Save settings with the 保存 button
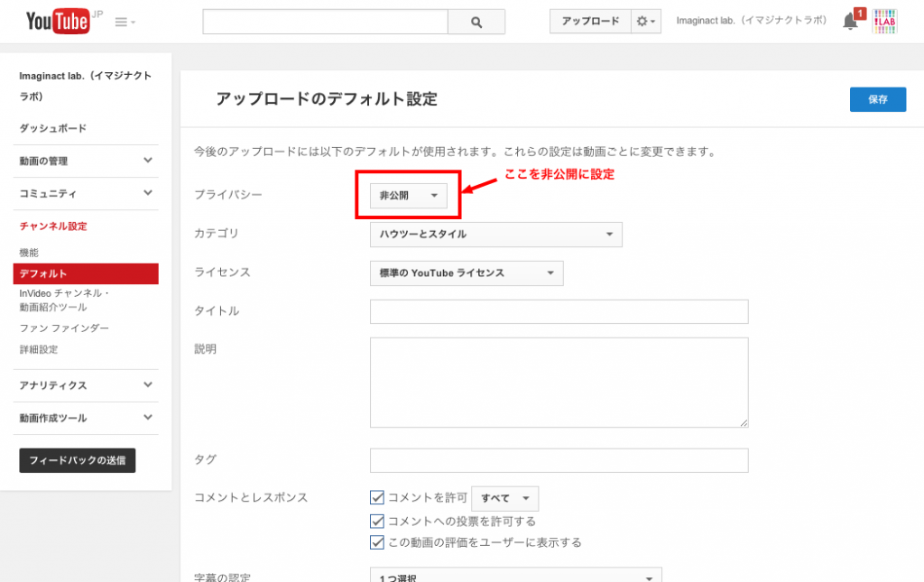The width and height of the screenshot is (924, 582). [877, 99]
